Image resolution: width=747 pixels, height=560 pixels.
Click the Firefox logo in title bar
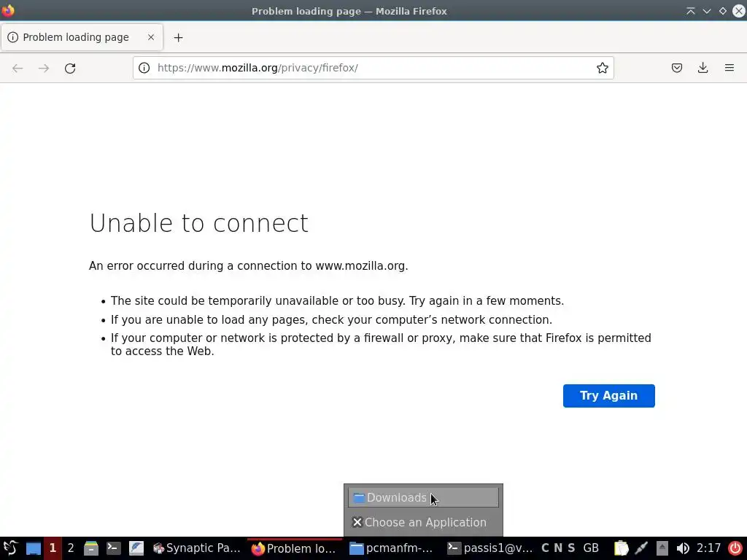click(8, 10)
